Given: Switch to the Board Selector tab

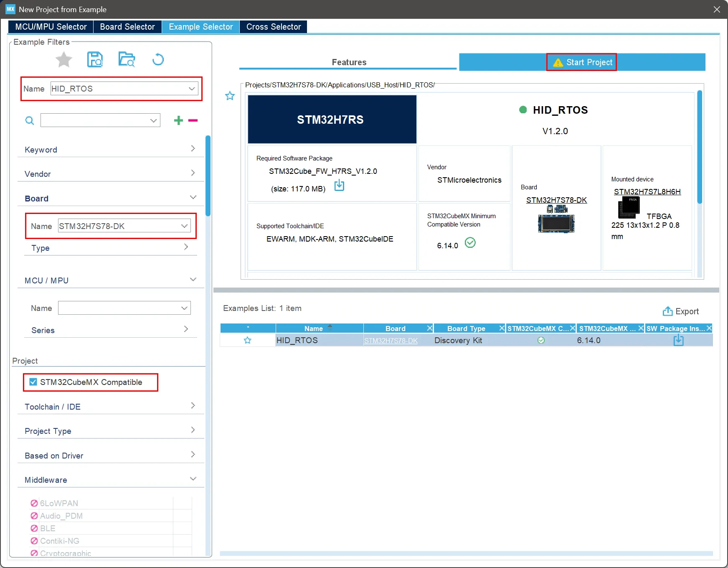Looking at the screenshot, I should [x=127, y=26].
